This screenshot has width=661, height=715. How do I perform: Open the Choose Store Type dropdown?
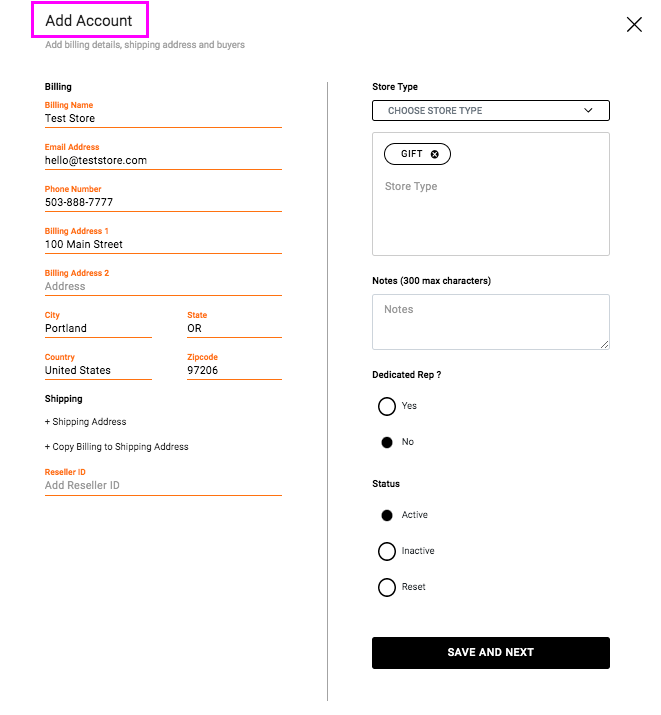(x=490, y=111)
